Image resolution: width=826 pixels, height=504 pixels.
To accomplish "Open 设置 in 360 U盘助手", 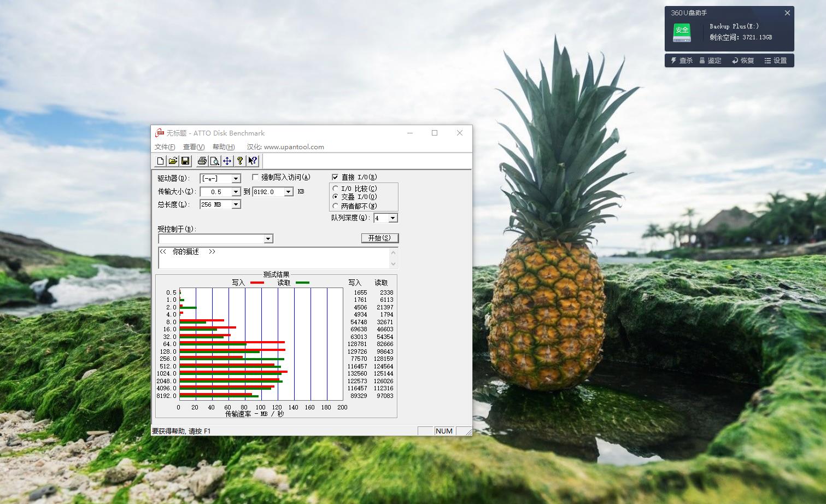I will pos(777,60).
